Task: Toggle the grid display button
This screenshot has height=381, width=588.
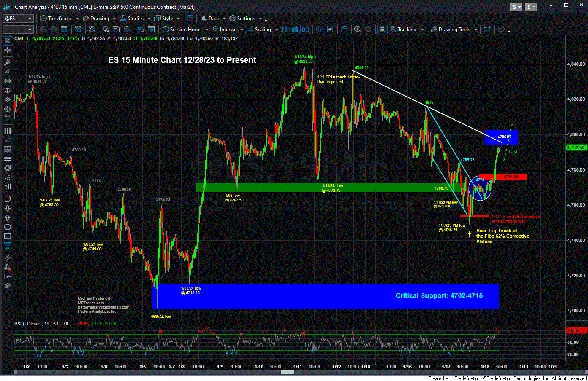Action: coord(382,30)
